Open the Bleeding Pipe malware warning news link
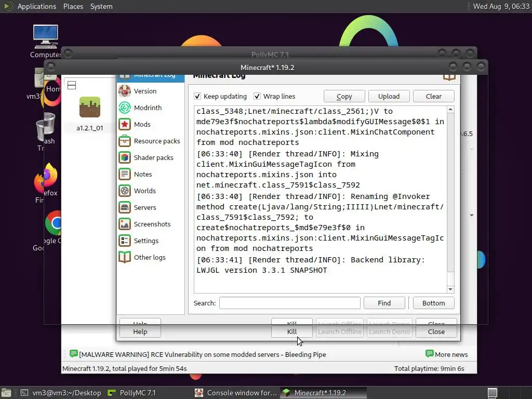 tap(203, 354)
